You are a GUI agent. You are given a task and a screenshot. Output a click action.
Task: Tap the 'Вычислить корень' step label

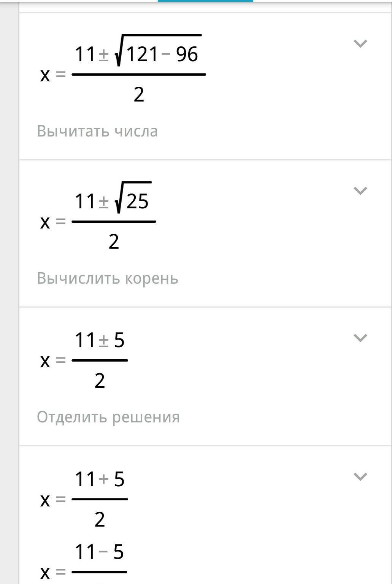click(x=108, y=278)
